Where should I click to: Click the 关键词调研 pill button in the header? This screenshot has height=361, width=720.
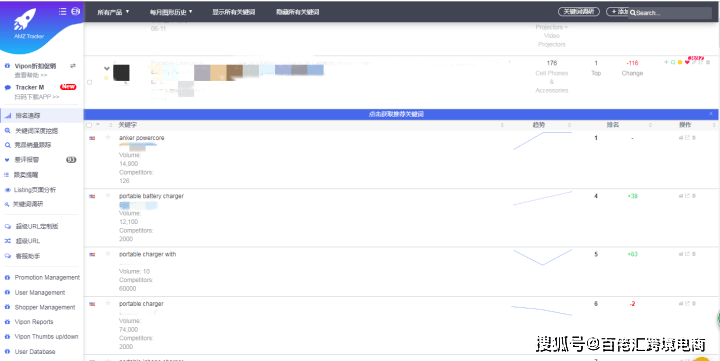pos(579,11)
